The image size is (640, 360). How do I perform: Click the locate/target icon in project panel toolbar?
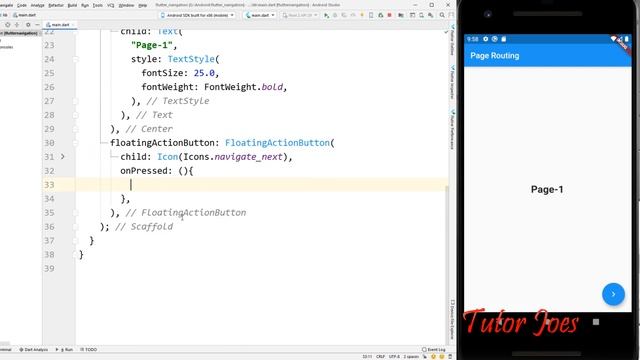(x=7, y=25)
